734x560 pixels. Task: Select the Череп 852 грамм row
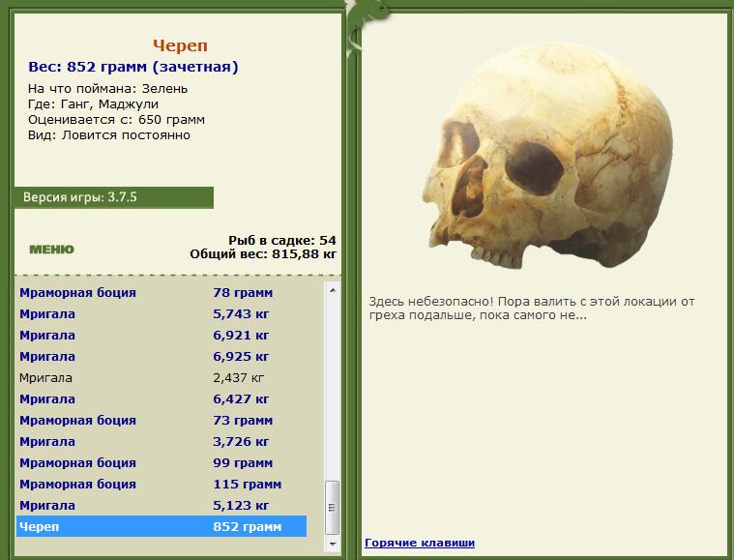pyautogui.click(x=161, y=526)
